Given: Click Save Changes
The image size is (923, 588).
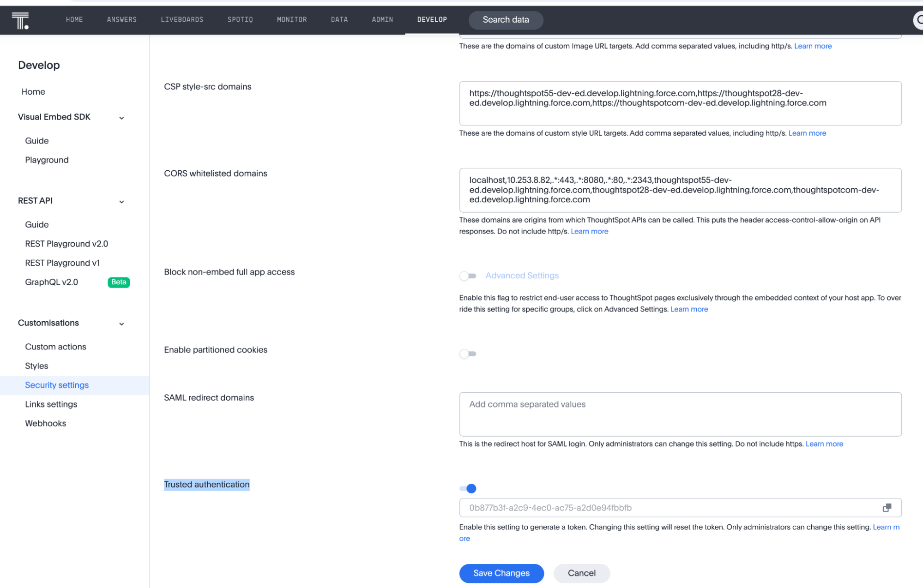Looking at the screenshot, I should pos(501,573).
